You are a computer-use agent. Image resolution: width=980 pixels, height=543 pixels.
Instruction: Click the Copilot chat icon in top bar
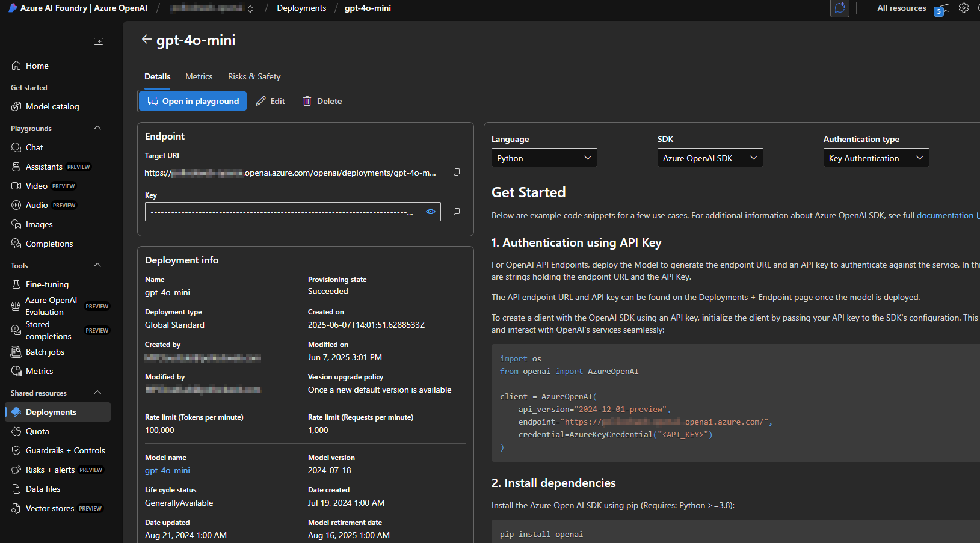point(840,8)
